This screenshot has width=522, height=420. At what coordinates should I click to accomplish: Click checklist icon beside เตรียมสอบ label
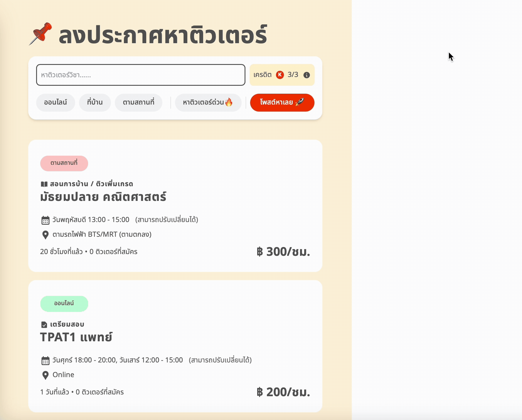[x=44, y=325]
